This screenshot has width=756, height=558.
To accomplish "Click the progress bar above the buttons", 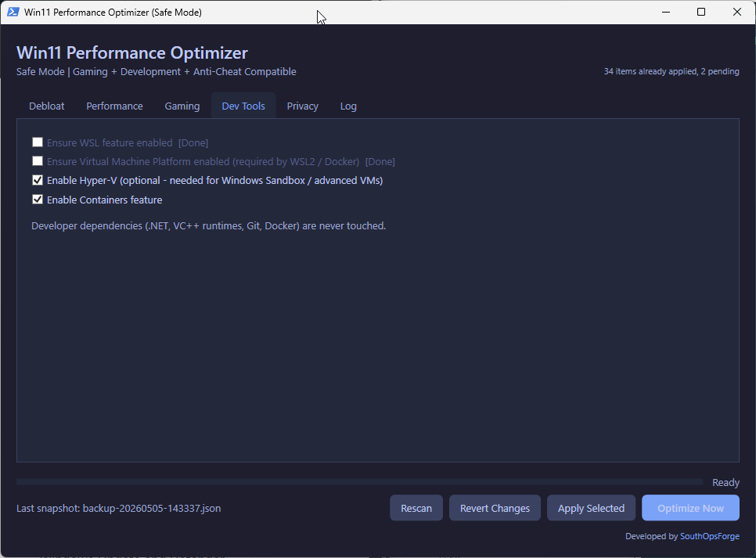I will 359,482.
